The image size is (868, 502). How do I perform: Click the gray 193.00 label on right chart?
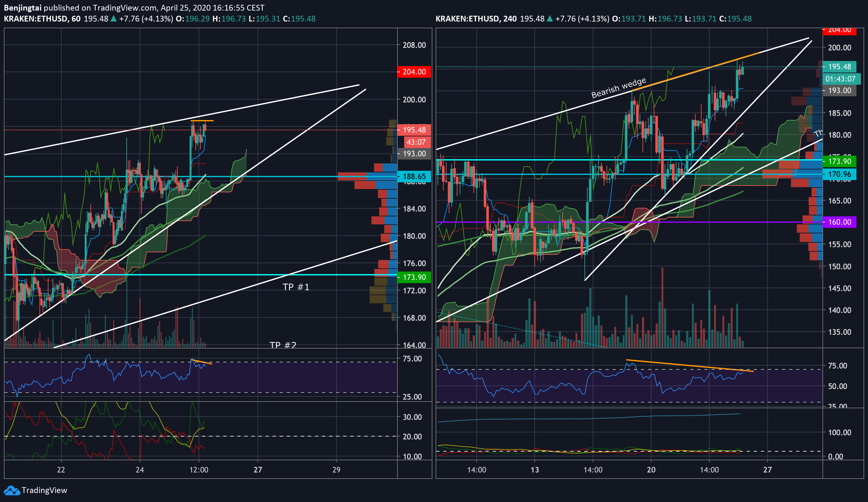[839, 91]
